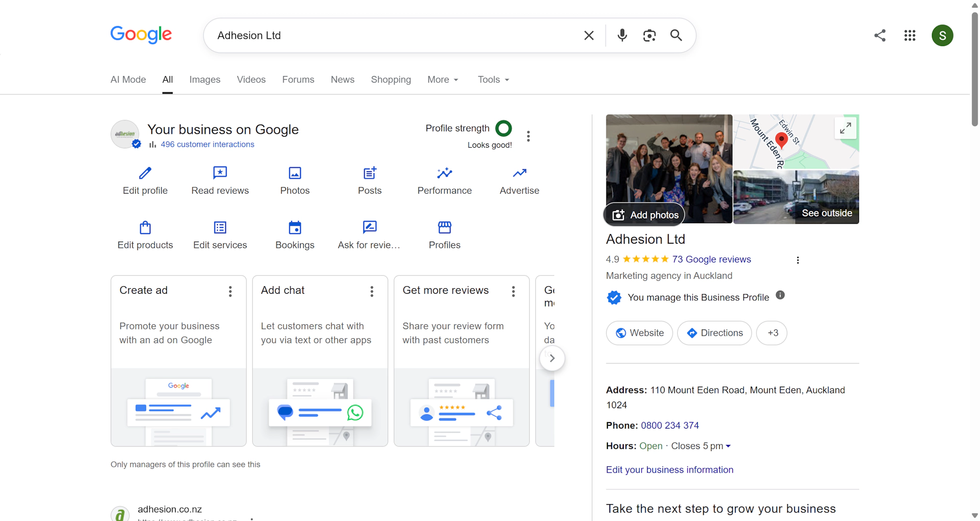Open Add chat card options menu
980x521 pixels.
click(x=372, y=291)
